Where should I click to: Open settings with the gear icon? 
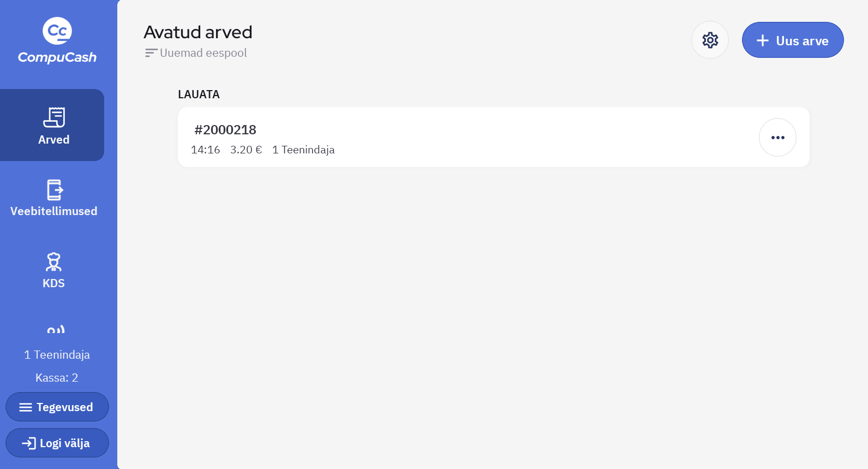[710, 40]
